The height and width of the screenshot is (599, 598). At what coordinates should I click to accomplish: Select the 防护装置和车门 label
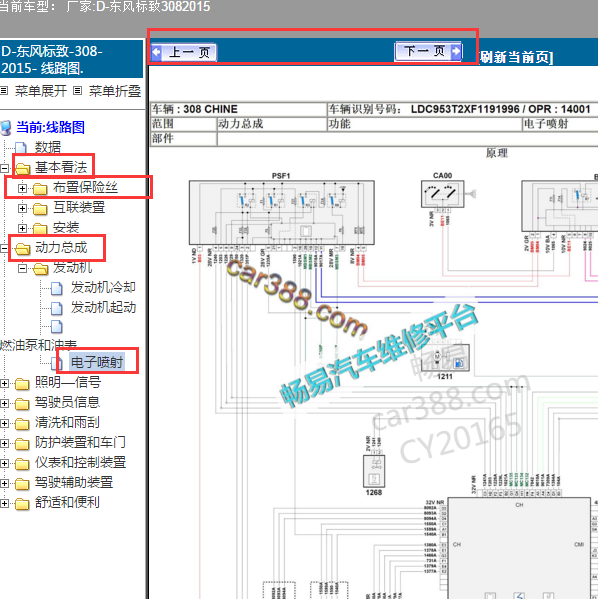pyautogui.click(x=80, y=442)
